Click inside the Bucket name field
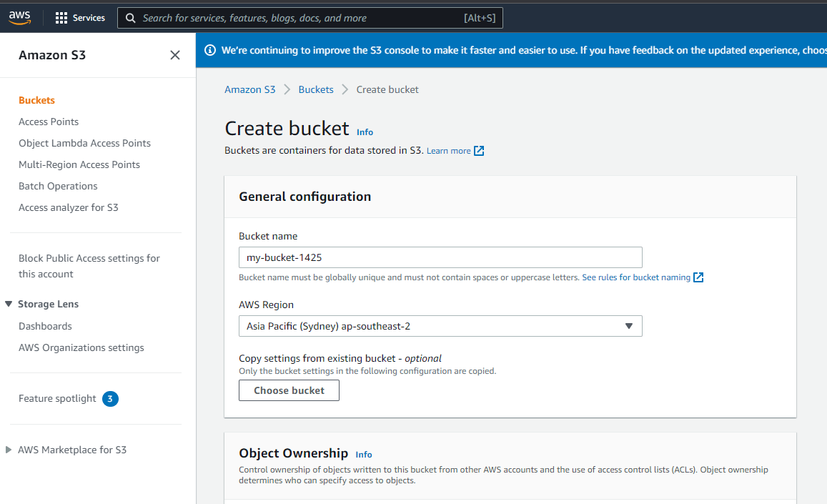The height and width of the screenshot is (504, 827). 440,257
